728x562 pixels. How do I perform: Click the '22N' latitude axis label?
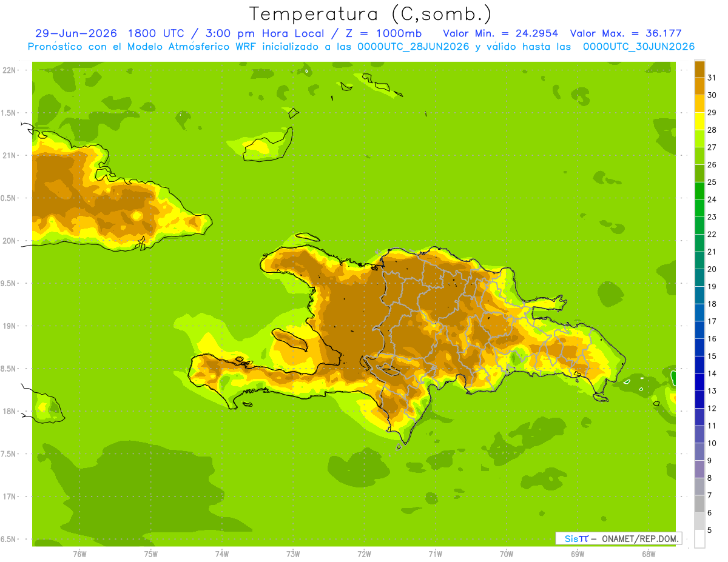(9, 70)
